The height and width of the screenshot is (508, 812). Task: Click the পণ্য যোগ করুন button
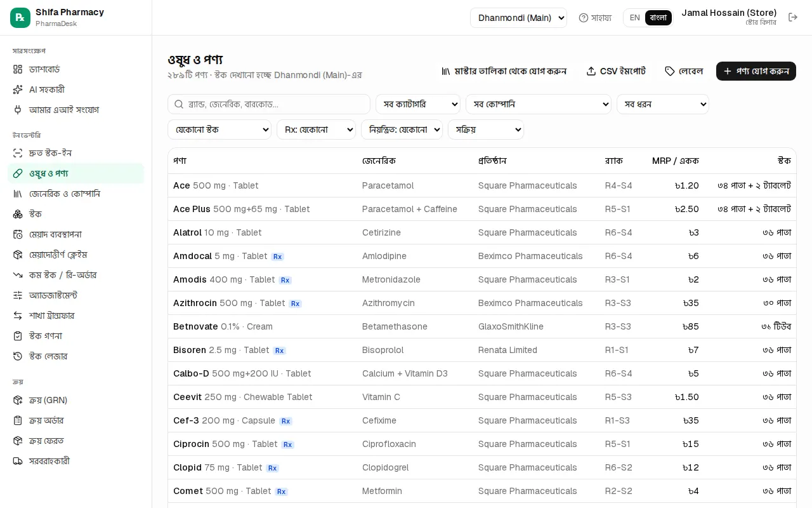(x=756, y=71)
